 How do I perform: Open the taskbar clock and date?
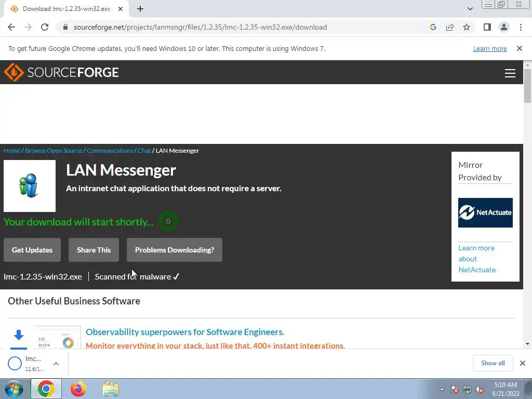(x=506, y=389)
